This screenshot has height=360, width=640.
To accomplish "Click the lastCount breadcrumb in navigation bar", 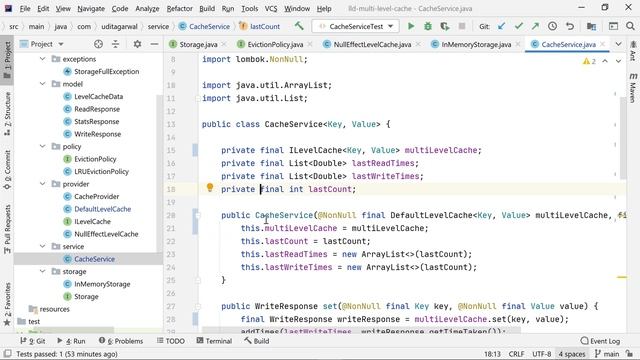I will [x=260, y=26].
